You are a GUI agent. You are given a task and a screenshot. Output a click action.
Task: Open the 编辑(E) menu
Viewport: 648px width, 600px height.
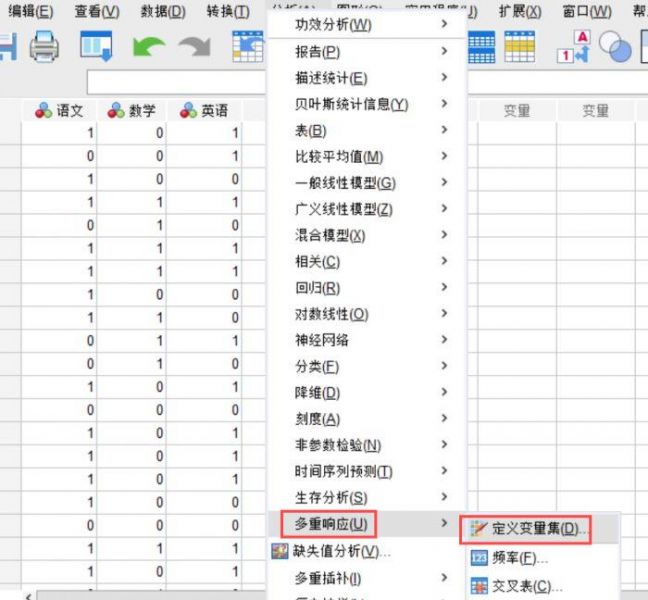pyautogui.click(x=31, y=11)
